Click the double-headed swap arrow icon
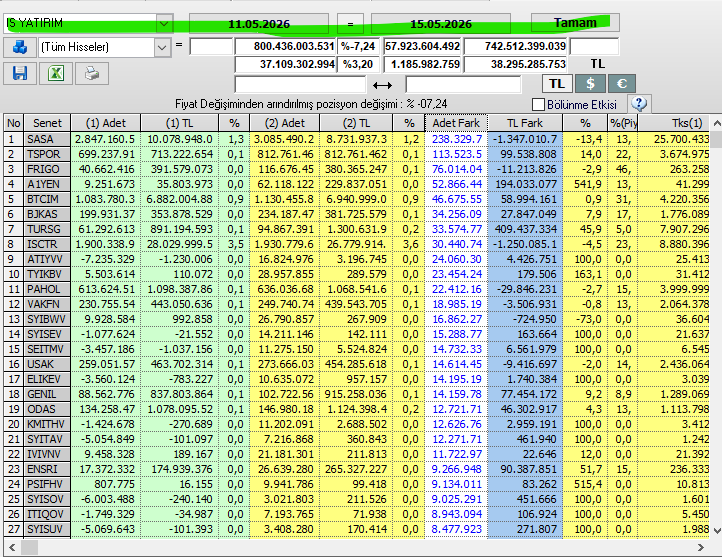 (382, 85)
